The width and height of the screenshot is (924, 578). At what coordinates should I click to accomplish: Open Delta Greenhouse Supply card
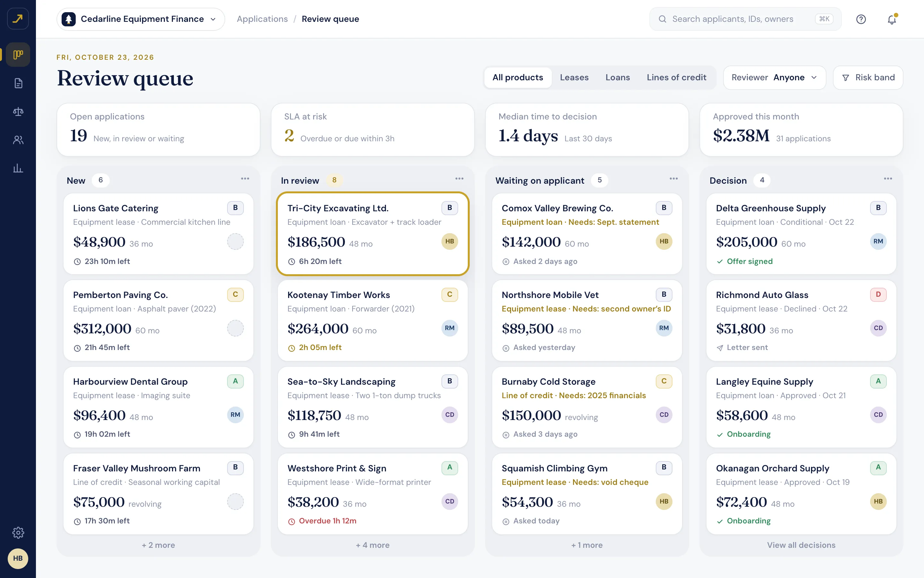801,233
